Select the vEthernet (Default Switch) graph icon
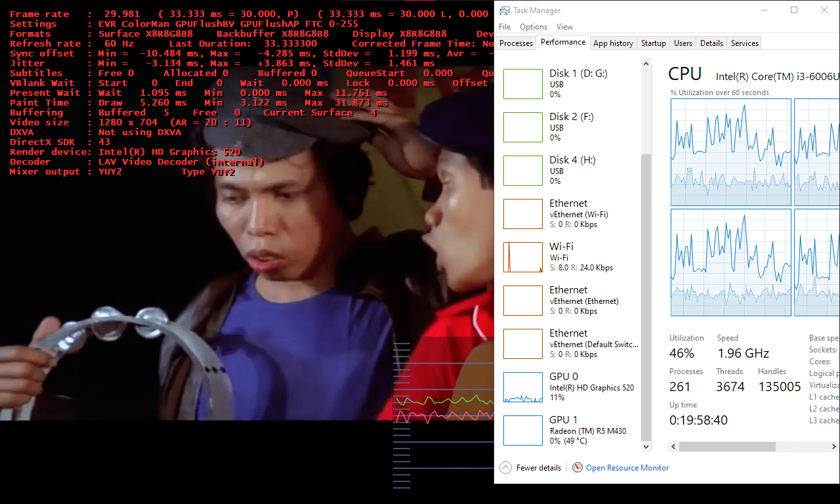 point(522,343)
